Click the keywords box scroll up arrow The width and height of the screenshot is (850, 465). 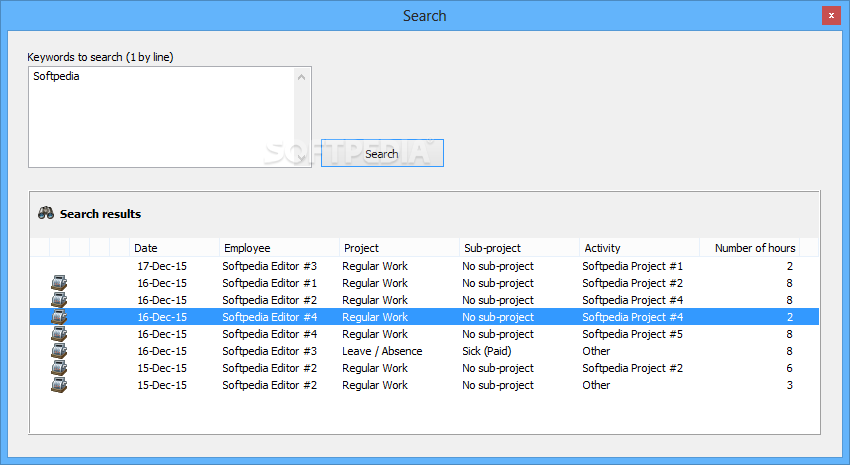coord(302,78)
